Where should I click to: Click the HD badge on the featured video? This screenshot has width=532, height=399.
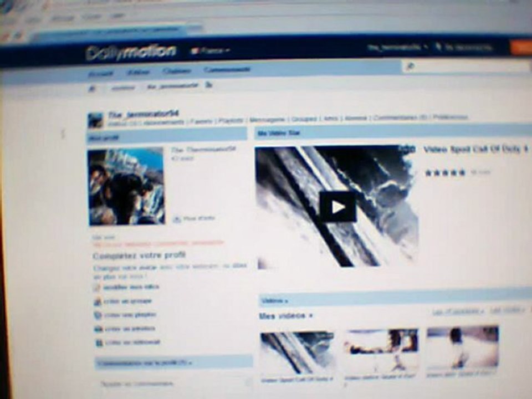click(407, 149)
